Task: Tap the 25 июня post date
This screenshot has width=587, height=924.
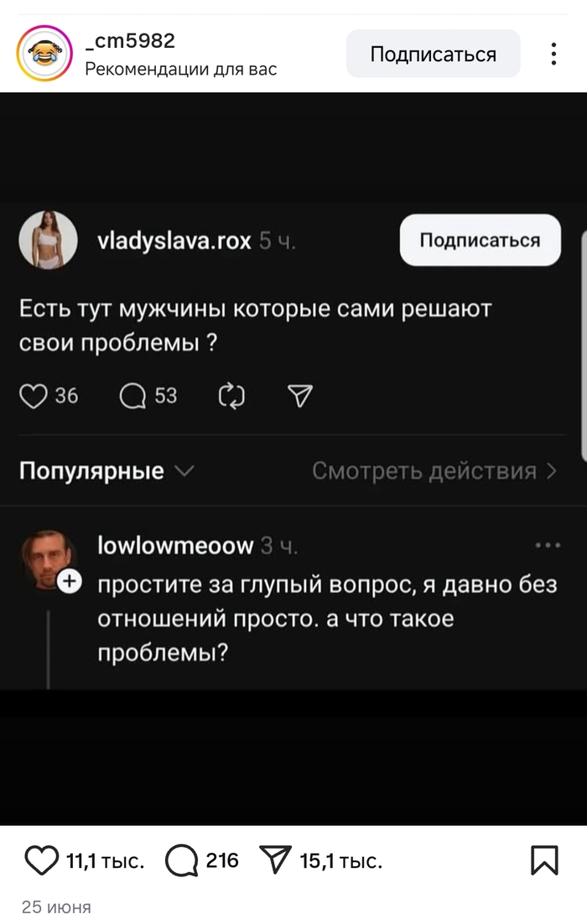Action: pyautogui.click(x=56, y=907)
